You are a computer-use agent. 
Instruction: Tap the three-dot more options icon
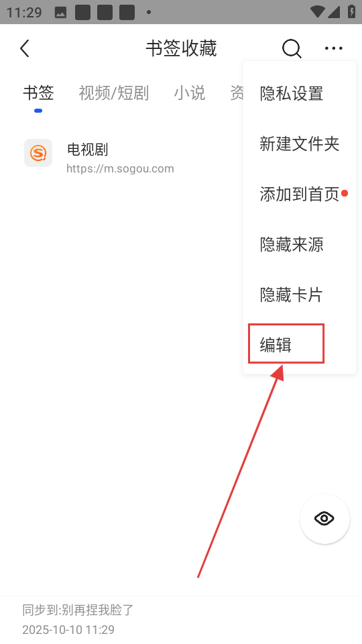click(x=333, y=48)
